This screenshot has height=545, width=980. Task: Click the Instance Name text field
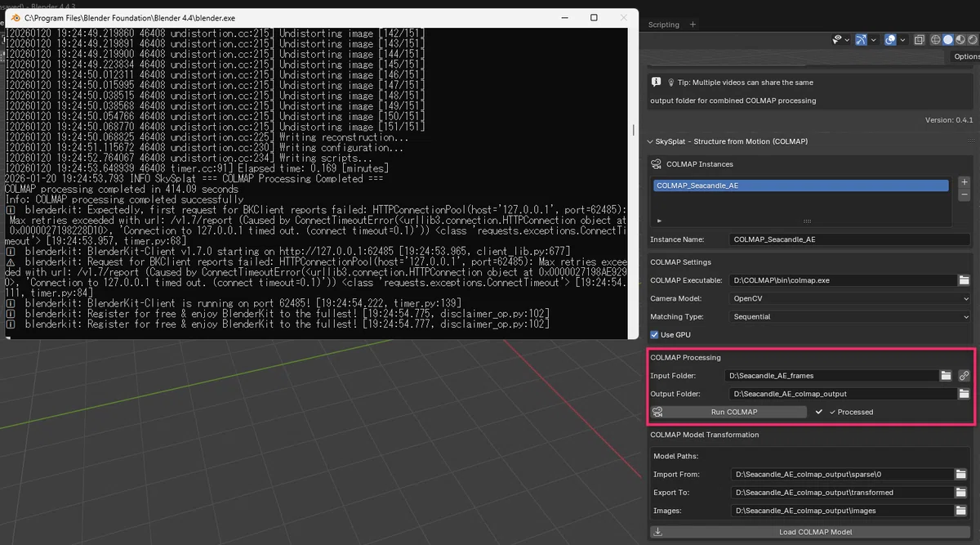849,239
